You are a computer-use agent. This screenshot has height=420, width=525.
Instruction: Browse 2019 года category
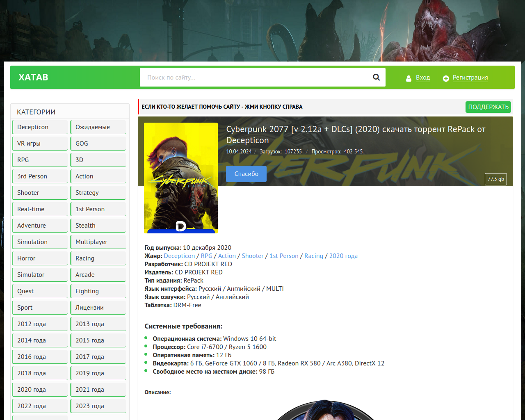click(x=98, y=373)
